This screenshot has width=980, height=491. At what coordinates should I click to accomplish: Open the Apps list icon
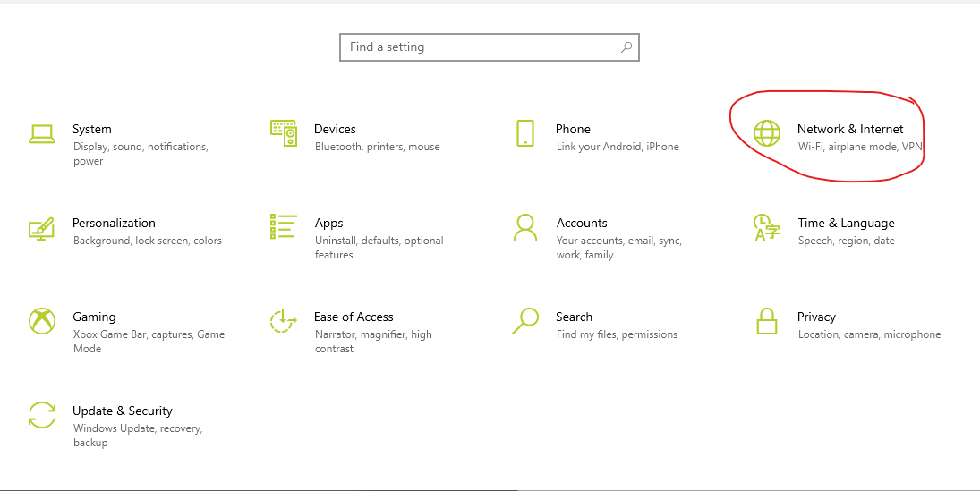(283, 226)
